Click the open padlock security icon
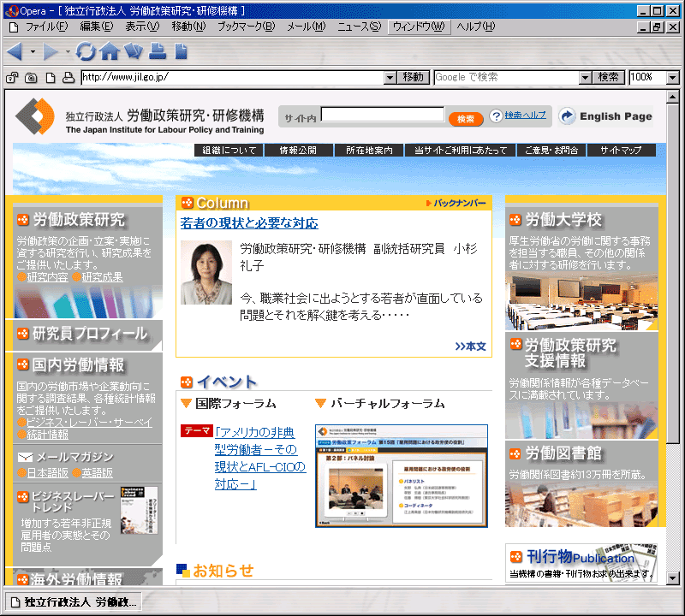This screenshot has width=685, height=616. (12, 77)
